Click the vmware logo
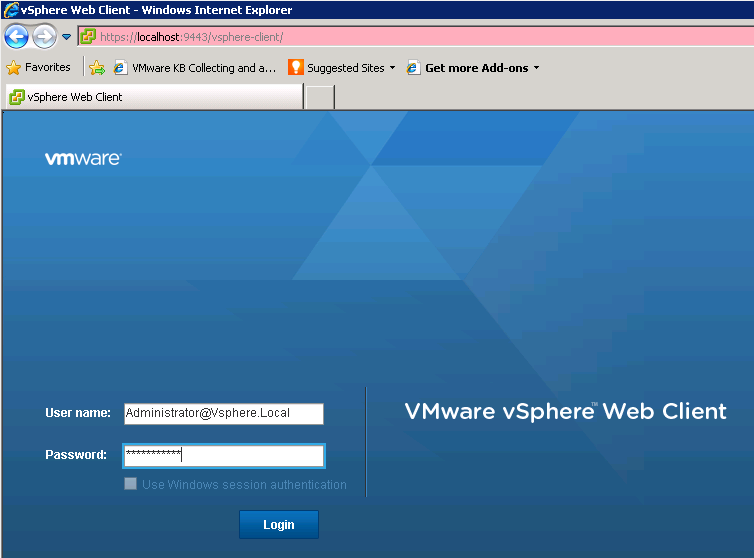Viewport: 754px width, 558px height. coord(83,158)
